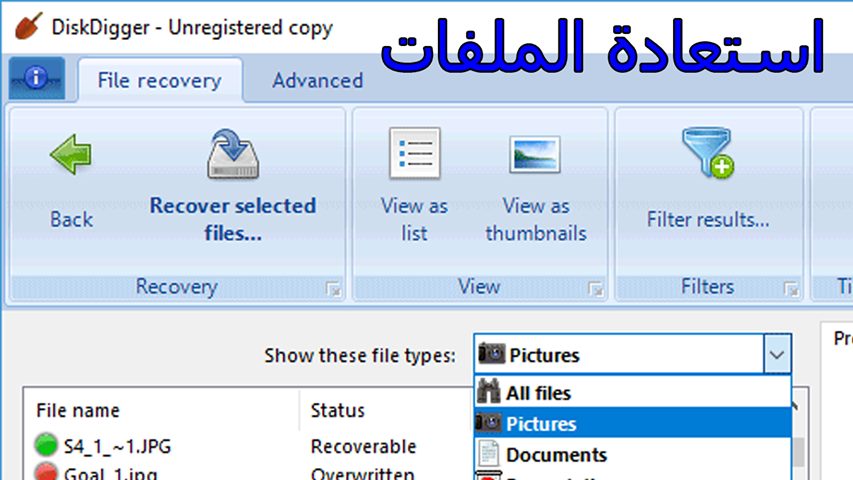Open Filter results funnel icon
853x480 pixels.
708,152
